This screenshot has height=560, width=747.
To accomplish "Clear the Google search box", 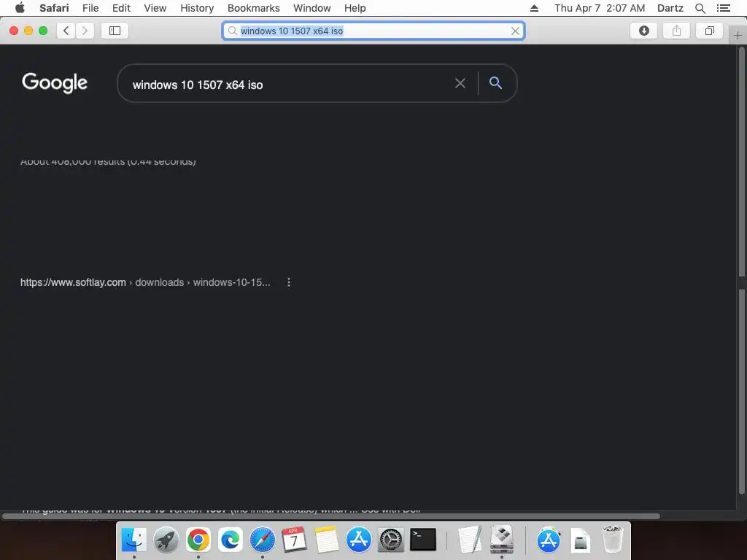I will pos(460,83).
